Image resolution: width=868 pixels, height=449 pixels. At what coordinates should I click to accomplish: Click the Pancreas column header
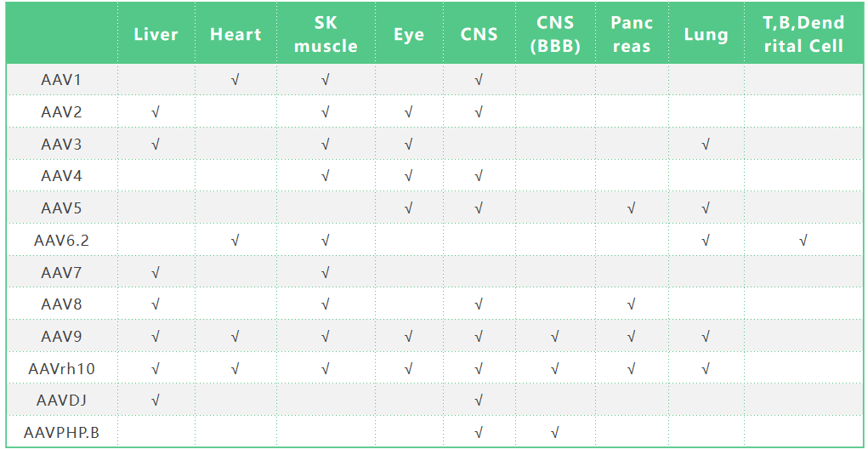[x=631, y=35]
